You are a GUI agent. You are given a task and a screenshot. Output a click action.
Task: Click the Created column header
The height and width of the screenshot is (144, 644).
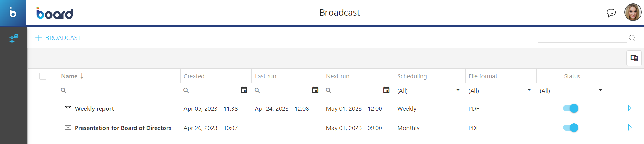194,76
